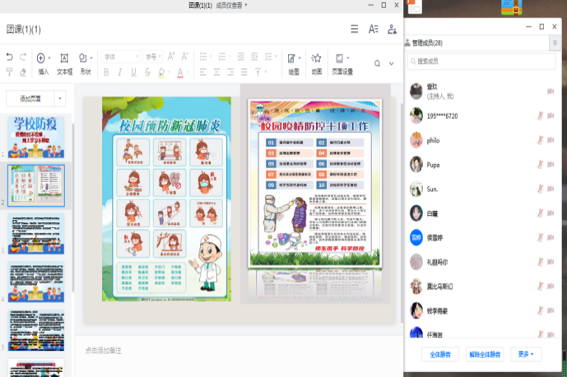Toggle microphone mute for philo
567x377 pixels.
pyautogui.click(x=540, y=140)
